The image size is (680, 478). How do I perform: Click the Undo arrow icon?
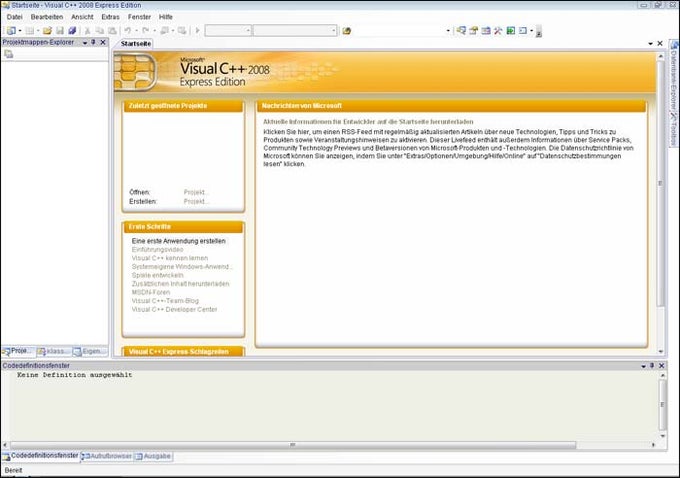(x=128, y=30)
